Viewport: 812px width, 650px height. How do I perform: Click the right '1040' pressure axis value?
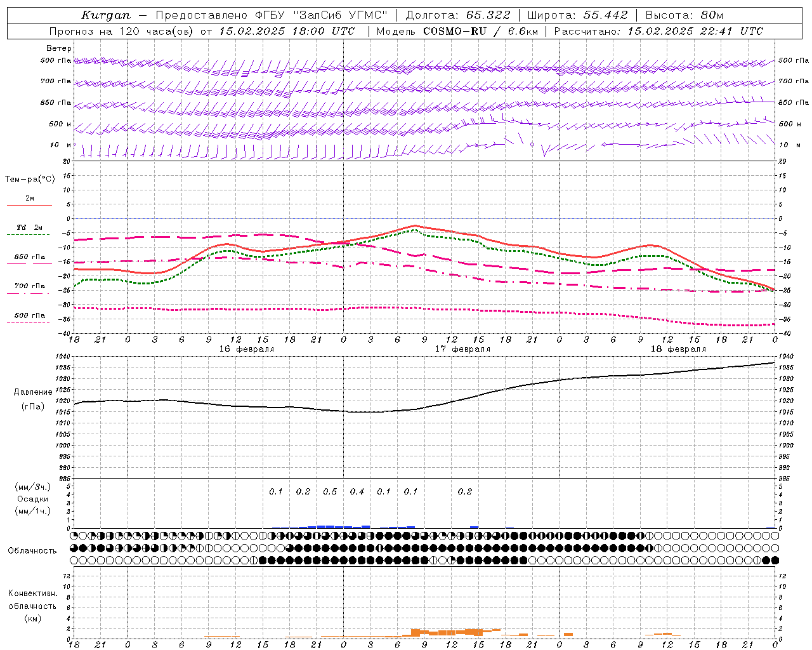(x=786, y=357)
